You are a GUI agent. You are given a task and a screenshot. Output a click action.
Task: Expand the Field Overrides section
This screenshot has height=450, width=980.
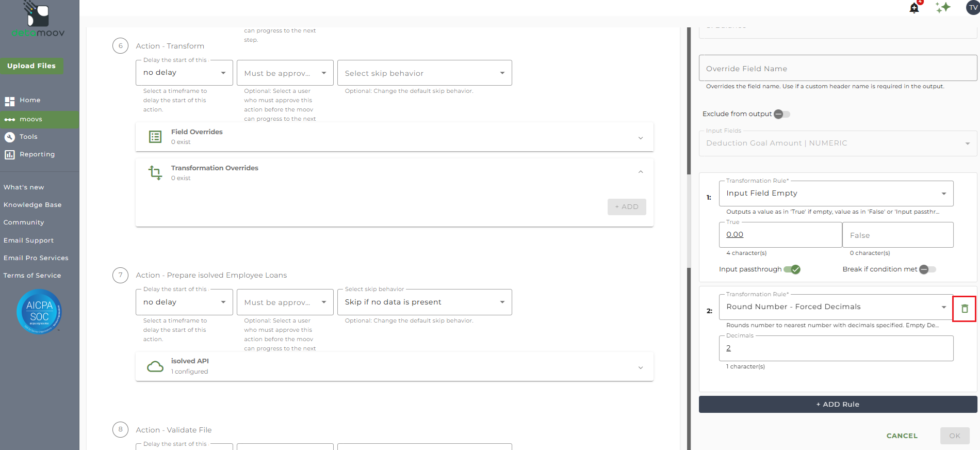(395, 137)
